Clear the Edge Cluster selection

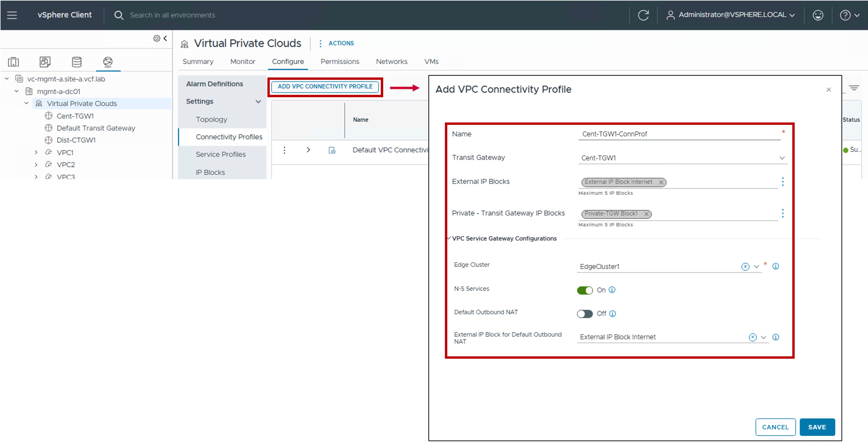(x=745, y=266)
